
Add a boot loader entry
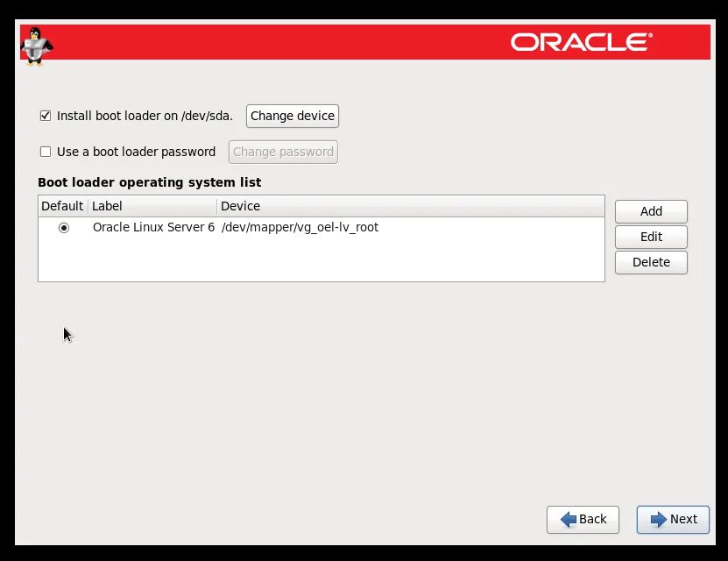tap(651, 211)
